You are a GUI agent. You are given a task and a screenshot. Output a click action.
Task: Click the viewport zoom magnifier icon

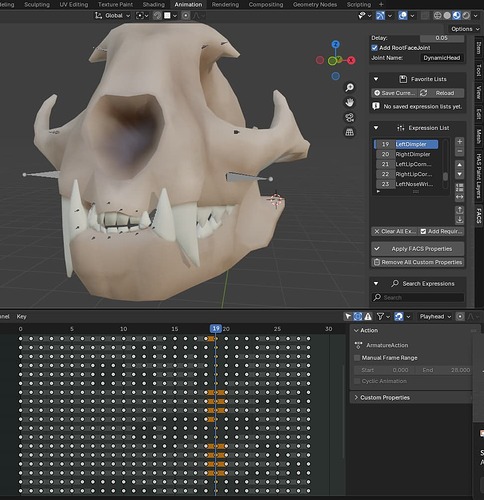point(349,88)
